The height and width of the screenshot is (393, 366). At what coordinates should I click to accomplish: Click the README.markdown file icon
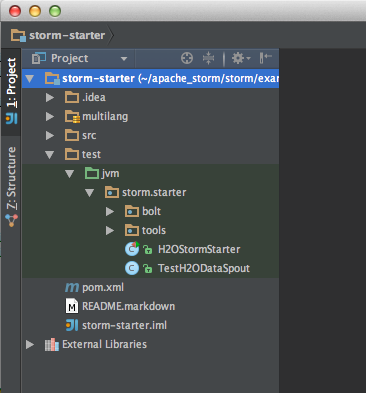pyautogui.click(x=72, y=306)
